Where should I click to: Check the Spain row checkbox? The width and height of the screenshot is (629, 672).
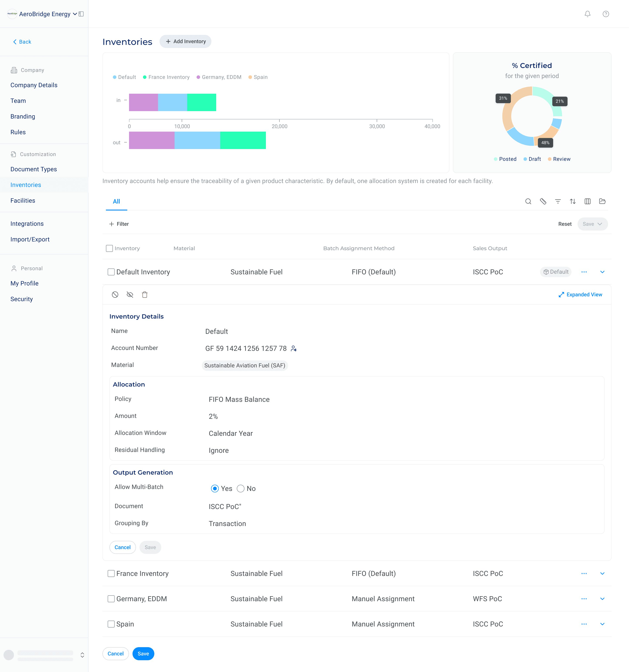111,624
